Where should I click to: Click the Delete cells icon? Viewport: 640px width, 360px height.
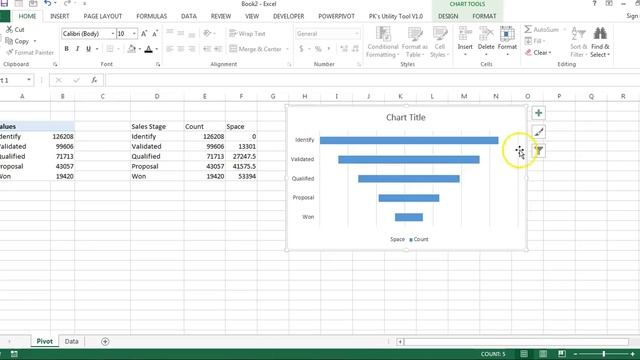pos(486,33)
